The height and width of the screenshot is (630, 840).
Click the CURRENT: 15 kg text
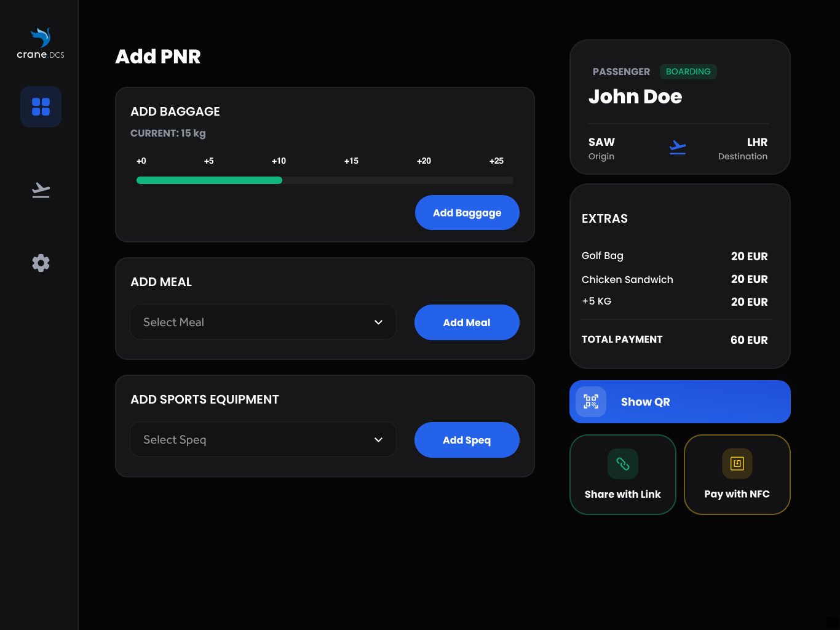(x=168, y=134)
